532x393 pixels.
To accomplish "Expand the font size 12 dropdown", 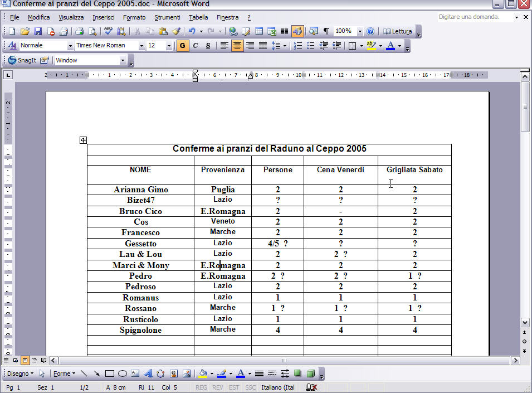I will (x=169, y=46).
